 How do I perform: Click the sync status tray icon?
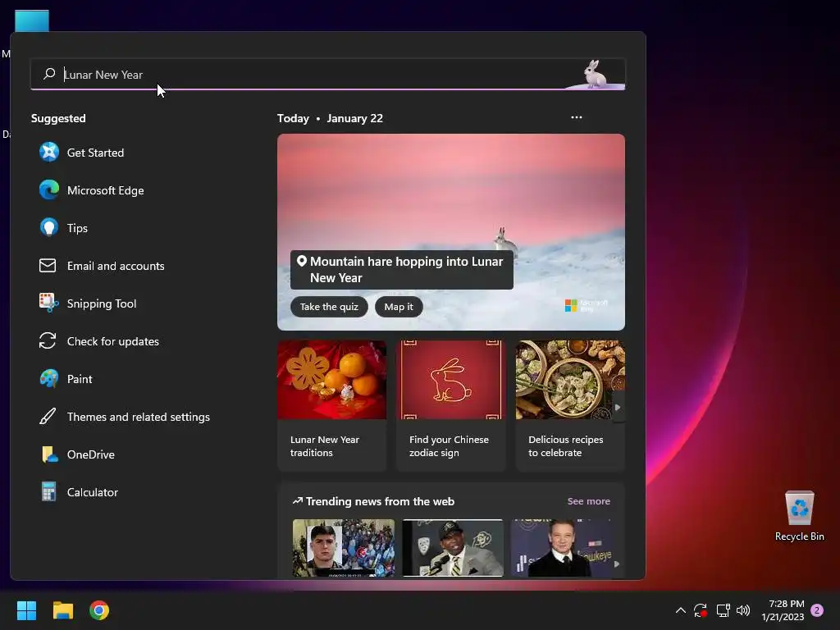[701, 610]
